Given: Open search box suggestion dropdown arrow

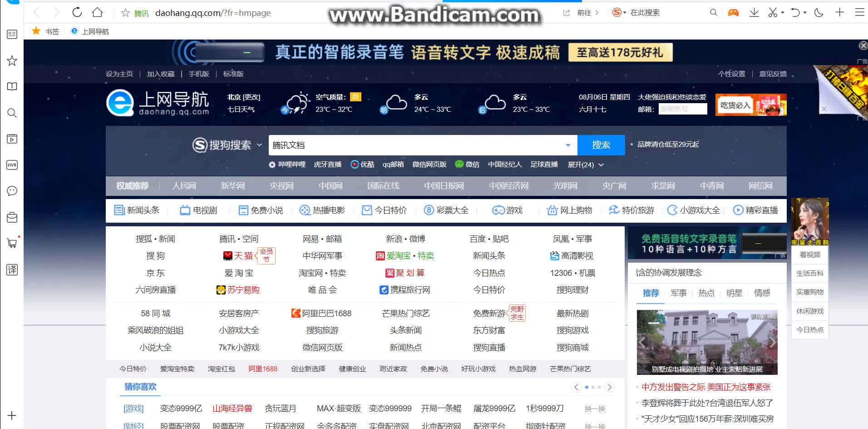Looking at the screenshot, I should click(x=568, y=145).
